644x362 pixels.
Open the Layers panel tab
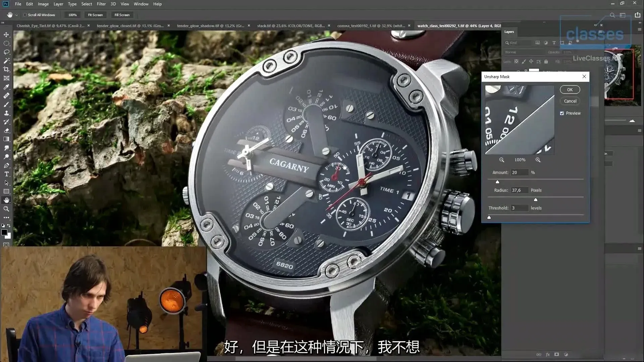click(x=509, y=32)
